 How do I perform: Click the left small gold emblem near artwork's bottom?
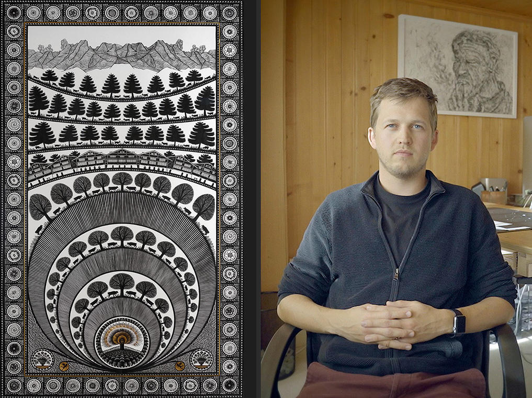click(x=64, y=366)
